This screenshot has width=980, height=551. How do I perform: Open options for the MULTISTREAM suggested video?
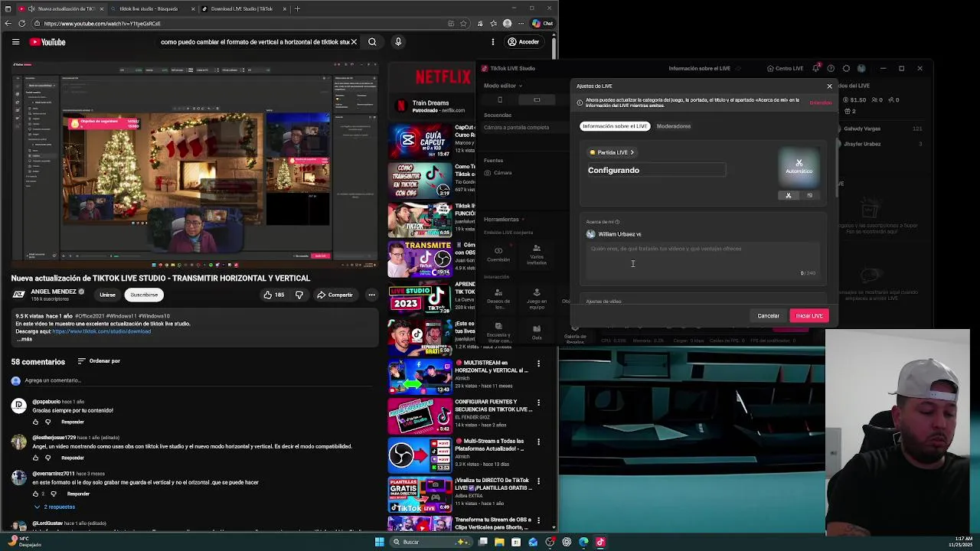tap(538, 364)
